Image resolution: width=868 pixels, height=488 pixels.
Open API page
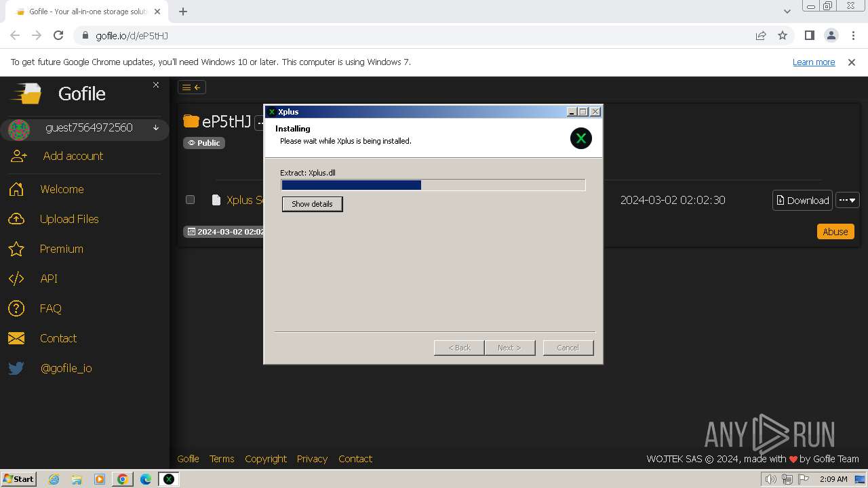tap(49, 279)
